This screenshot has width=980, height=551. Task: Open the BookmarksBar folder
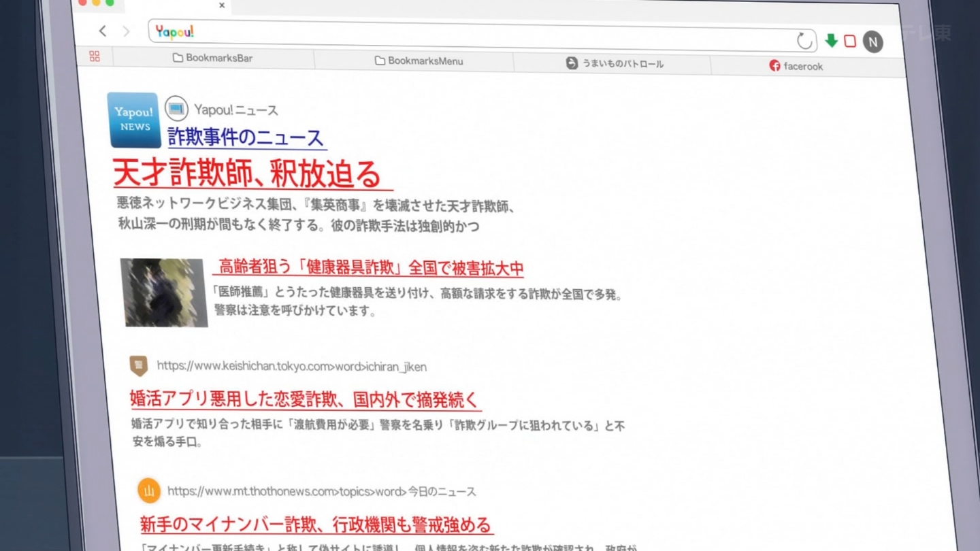click(212, 59)
